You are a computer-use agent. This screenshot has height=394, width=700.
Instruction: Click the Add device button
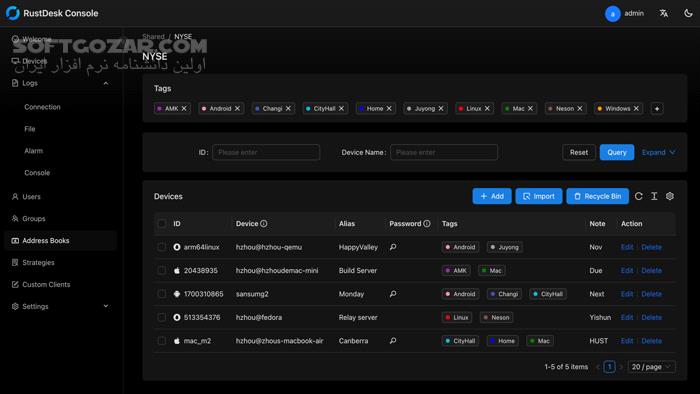(492, 196)
